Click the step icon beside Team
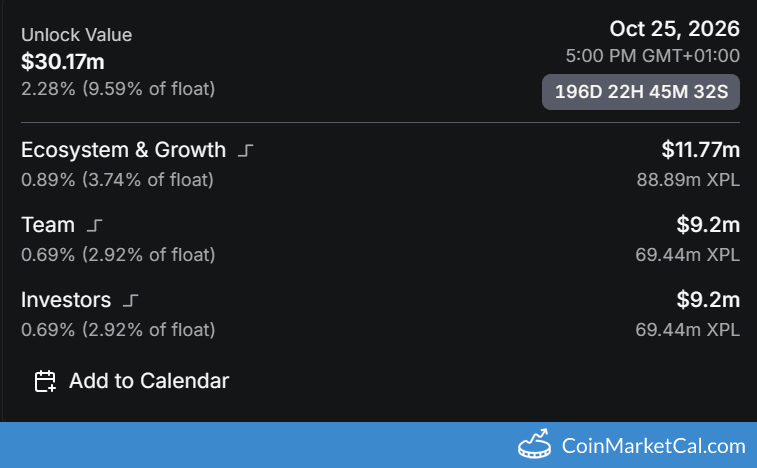The height and width of the screenshot is (468, 757). [96, 226]
